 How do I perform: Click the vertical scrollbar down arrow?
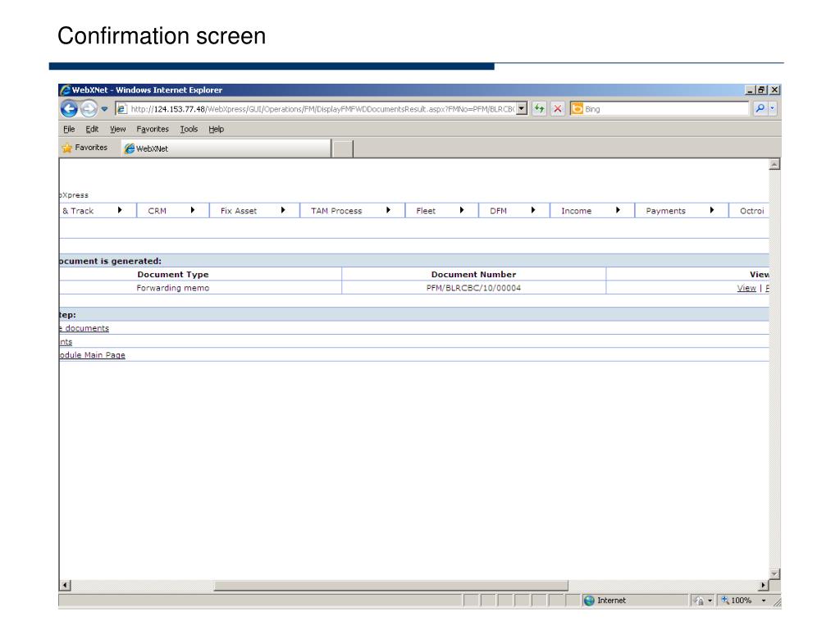[774, 573]
